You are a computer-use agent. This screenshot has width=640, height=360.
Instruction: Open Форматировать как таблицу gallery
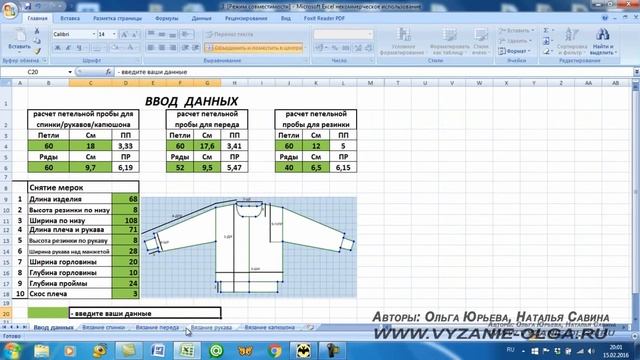pyautogui.click(x=448, y=41)
